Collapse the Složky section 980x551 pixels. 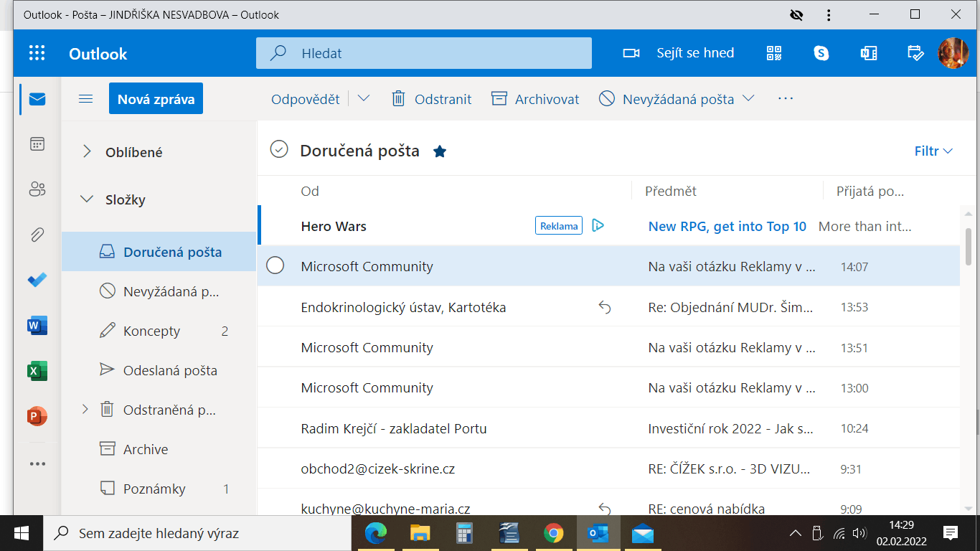(x=87, y=199)
